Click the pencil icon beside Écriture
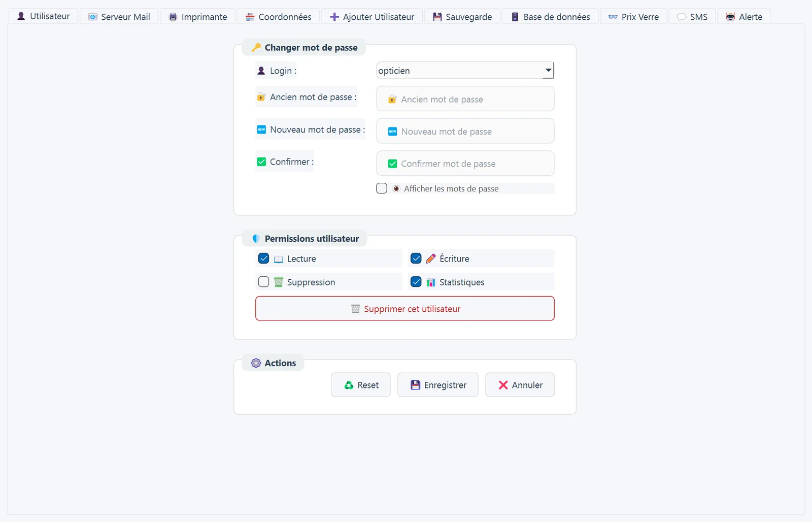812x522 pixels. coord(430,258)
